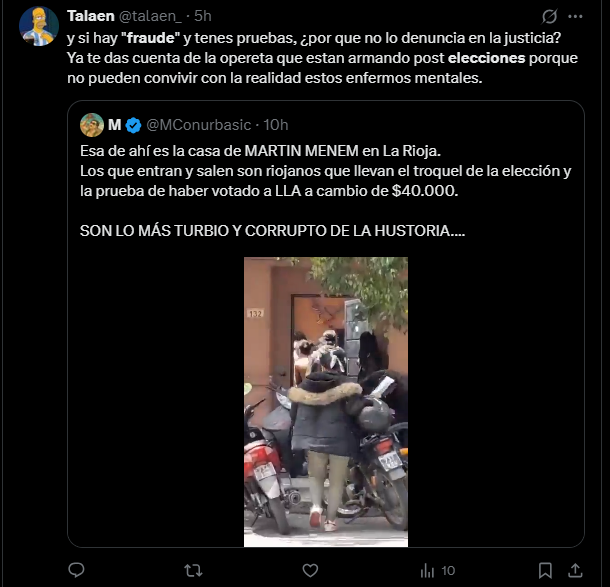
Task: Open the 5h timestamp of the tweet
Action: tap(203, 16)
